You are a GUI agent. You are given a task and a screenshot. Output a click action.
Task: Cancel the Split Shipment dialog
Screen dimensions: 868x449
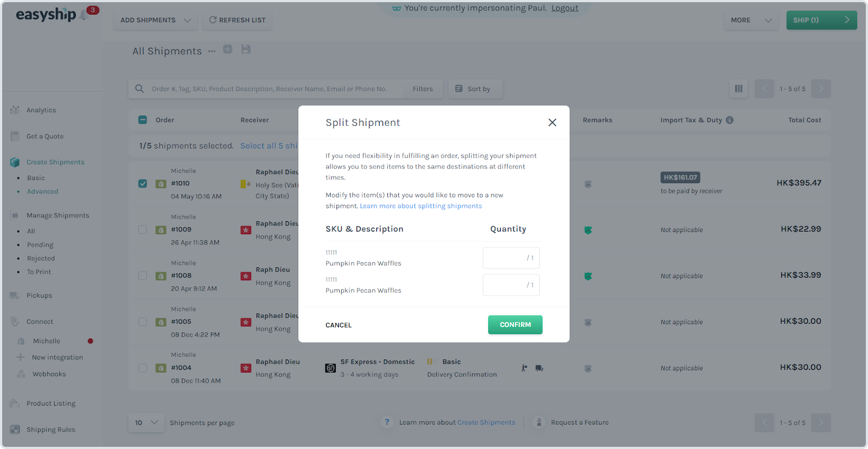[x=339, y=325]
